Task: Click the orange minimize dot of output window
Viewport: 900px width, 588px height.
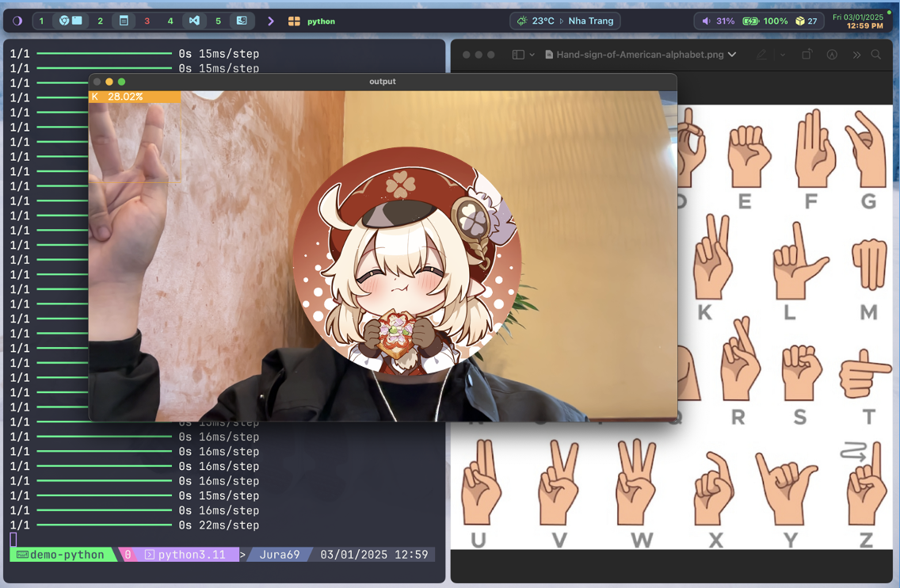Action: point(109,82)
